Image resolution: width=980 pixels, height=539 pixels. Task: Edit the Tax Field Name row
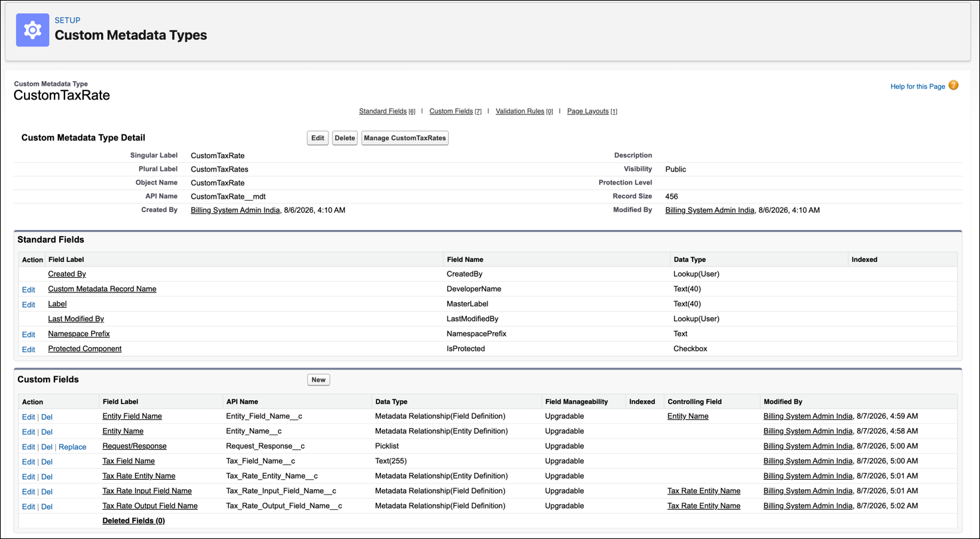pyautogui.click(x=29, y=462)
